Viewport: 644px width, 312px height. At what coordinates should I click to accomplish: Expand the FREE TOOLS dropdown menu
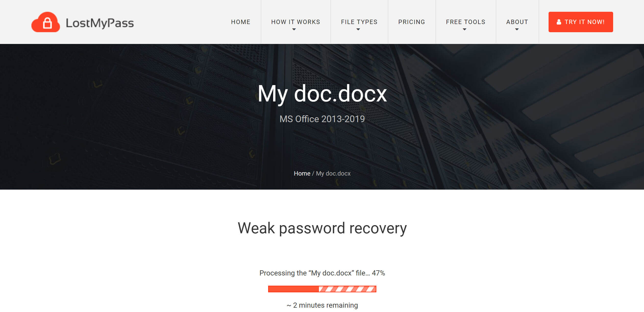pyautogui.click(x=466, y=22)
